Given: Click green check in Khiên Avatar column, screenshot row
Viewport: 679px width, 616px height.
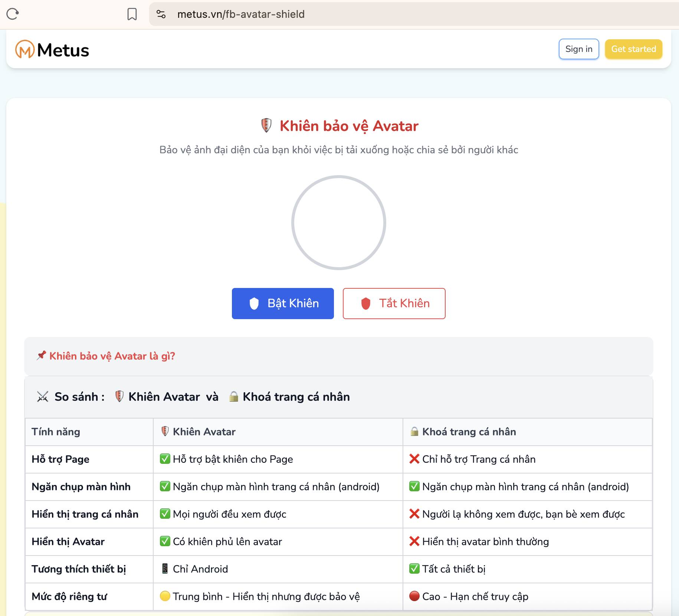Looking at the screenshot, I should pos(165,486).
